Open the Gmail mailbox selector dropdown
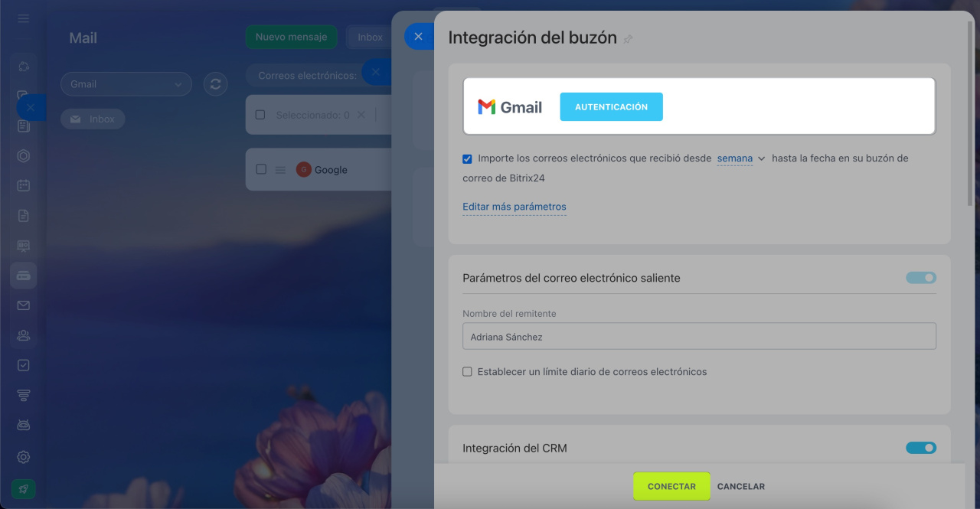Viewport: 980px width, 509px height. 126,84
